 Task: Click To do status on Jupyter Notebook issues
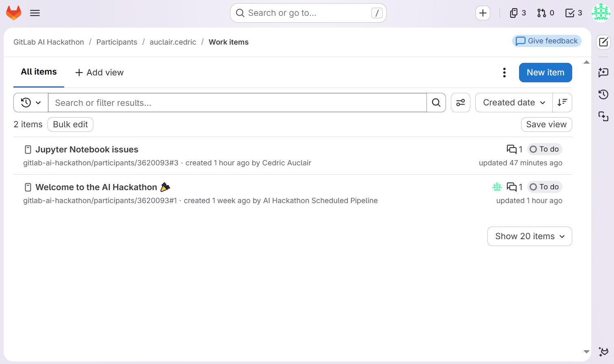[x=545, y=149]
